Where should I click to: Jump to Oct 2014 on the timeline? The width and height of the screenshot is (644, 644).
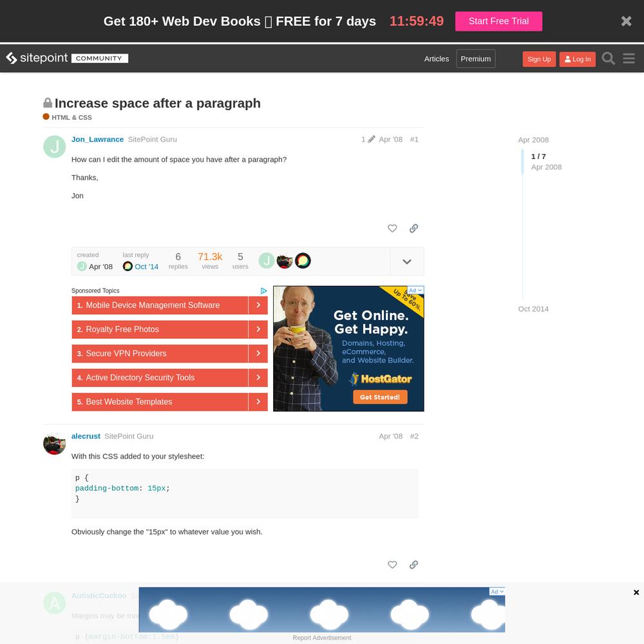coord(533,309)
